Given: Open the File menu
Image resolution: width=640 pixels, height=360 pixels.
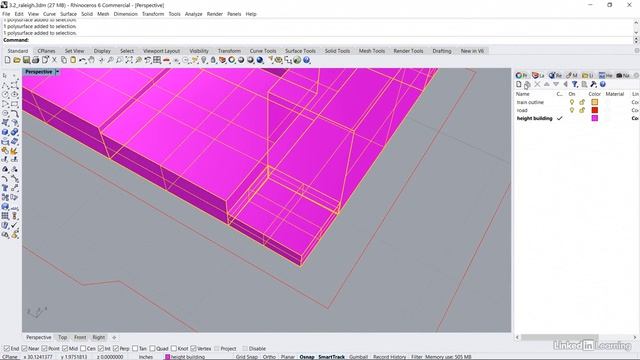Looking at the screenshot, I should [x=6, y=14].
